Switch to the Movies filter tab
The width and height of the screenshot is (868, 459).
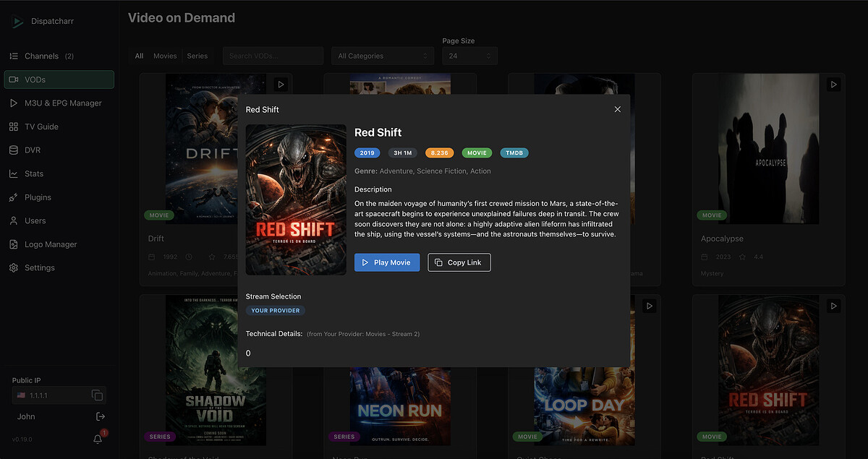pos(165,56)
